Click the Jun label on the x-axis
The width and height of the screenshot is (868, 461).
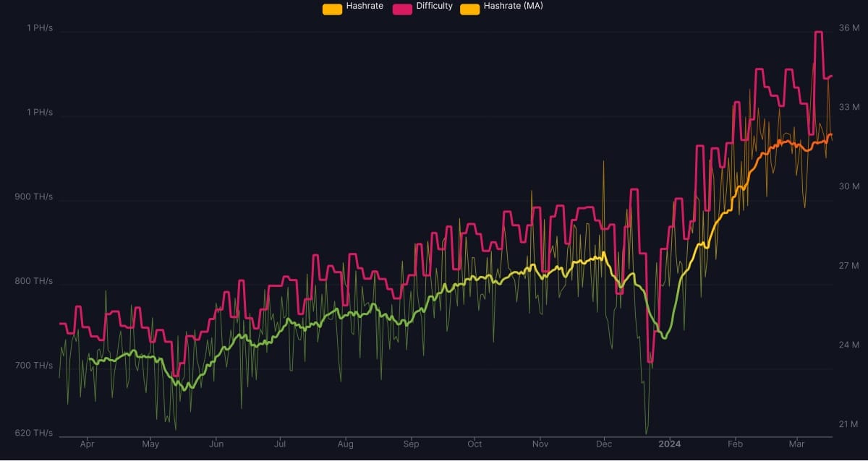[x=216, y=444]
